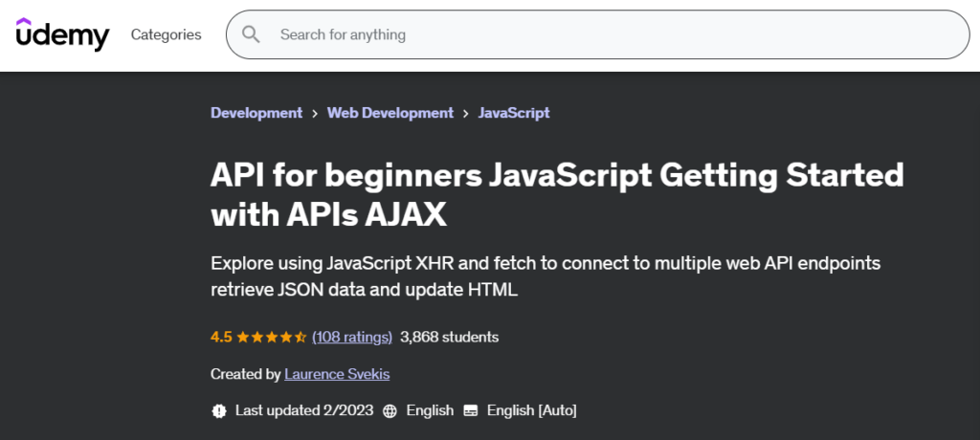Screen dimensions: 980x440
Task: Click the course title heading
Action: [x=558, y=194]
